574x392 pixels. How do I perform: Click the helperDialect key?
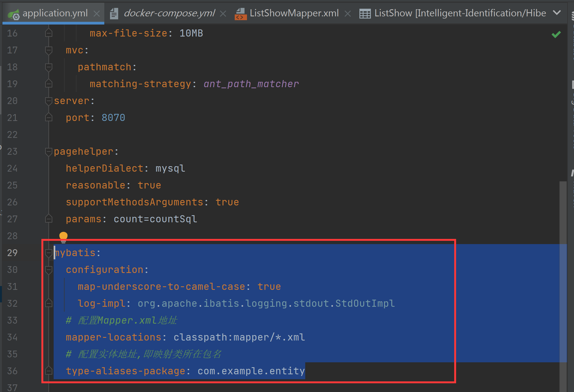[x=105, y=168]
